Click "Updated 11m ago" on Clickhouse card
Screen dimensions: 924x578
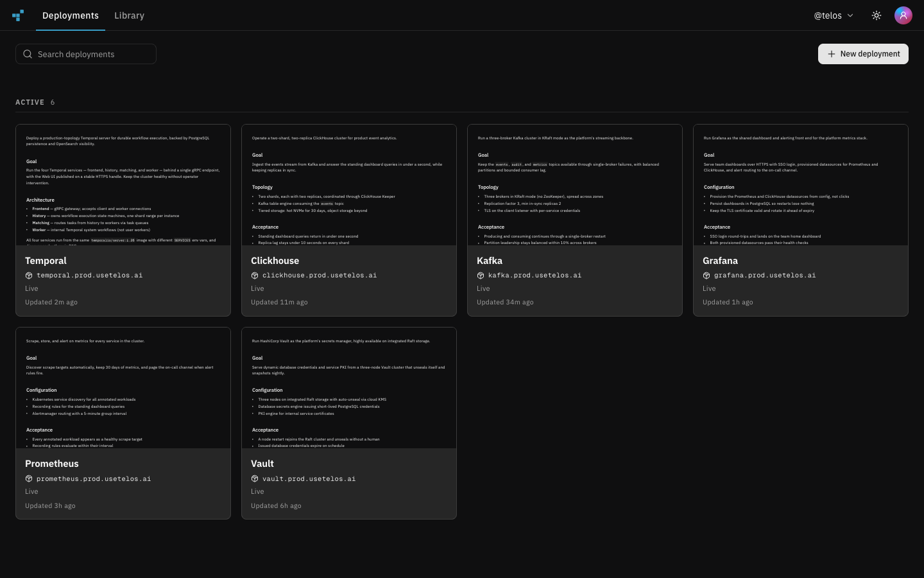pos(279,302)
